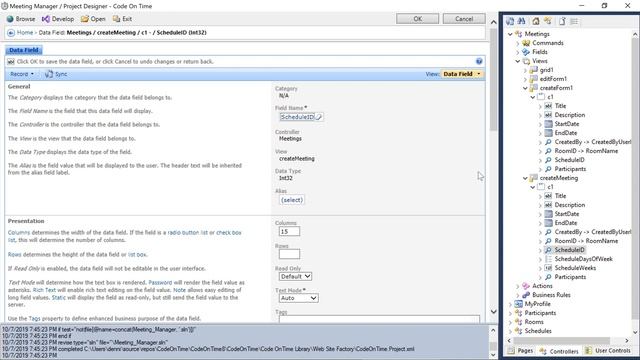640x360 pixels.
Task: Click the Alias (select) link
Action: pos(292,200)
